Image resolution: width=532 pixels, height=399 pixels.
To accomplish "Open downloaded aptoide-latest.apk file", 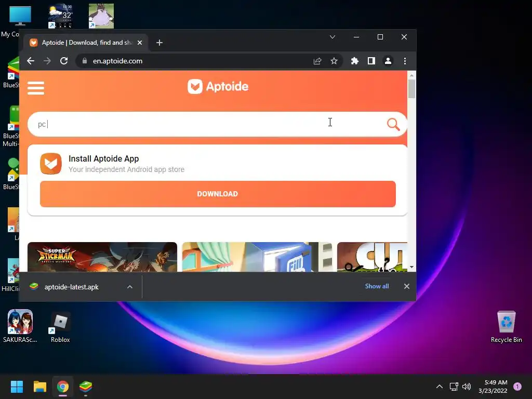I will pyautogui.click(x=71, y=287).
